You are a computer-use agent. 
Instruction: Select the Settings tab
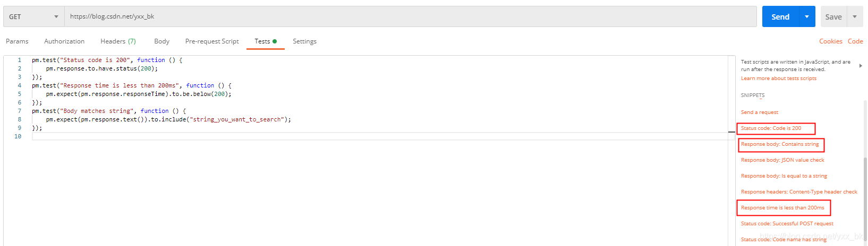(x=304, y=41)
